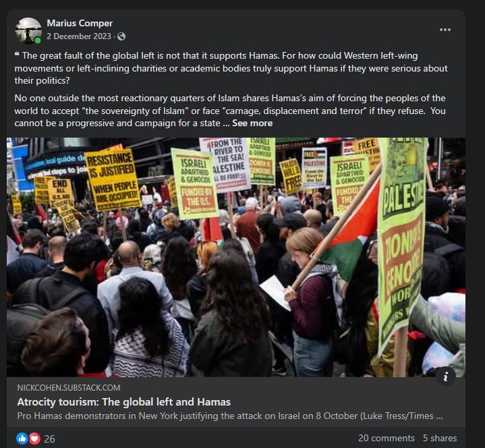Open article 'Atrocity tourism: The global left and Hamas'
Screen dimensions: 485x448
123,402
